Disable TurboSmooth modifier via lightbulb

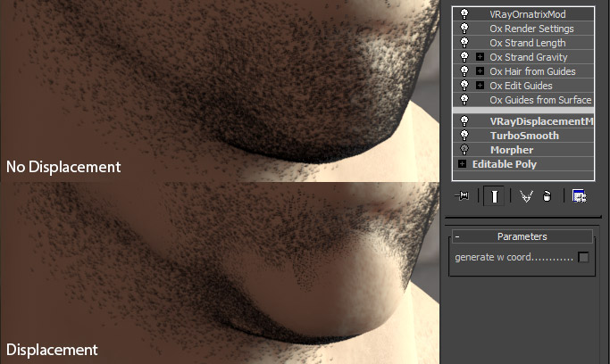[x=464, y=136]
